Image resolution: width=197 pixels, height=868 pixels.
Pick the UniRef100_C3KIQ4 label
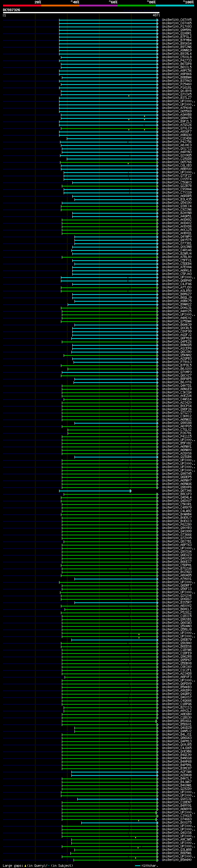(177, 393)
